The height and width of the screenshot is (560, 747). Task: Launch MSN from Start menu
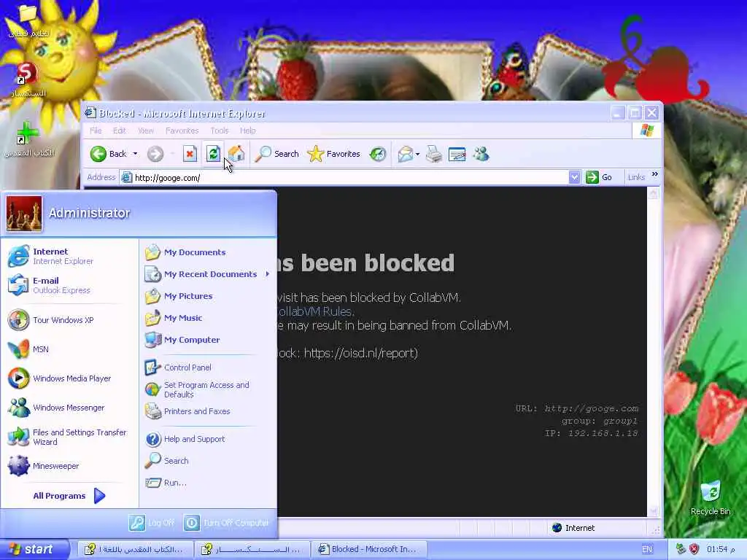point(70,349)
